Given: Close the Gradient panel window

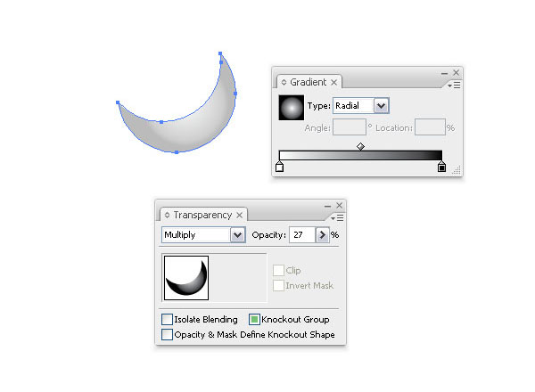Looking at the screenshot, I should 457,72.
